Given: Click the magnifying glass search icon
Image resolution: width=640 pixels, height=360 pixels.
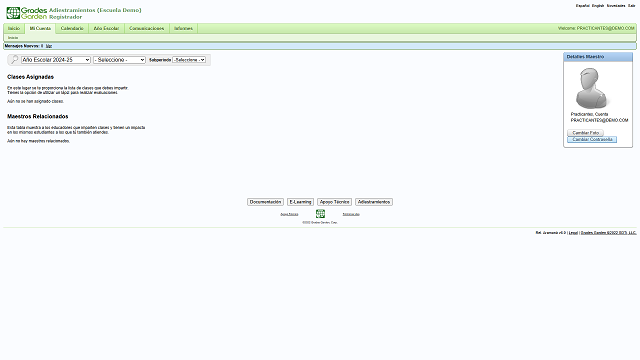Looking at the screenshot, I should [x=14, y=60].
